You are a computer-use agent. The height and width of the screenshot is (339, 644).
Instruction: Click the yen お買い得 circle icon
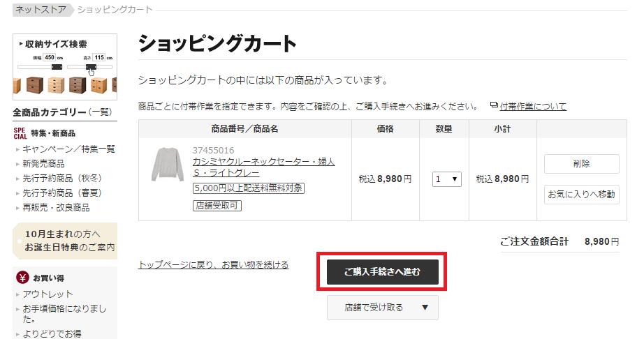(x=22, y=278)
